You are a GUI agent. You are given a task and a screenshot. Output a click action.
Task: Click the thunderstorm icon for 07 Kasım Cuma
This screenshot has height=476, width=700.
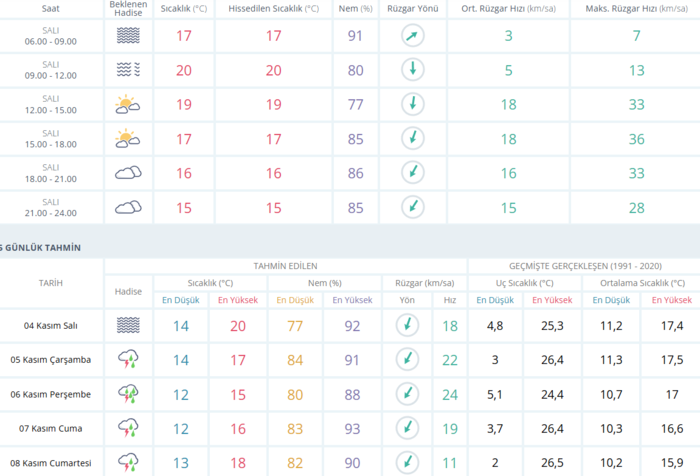click(128, 428)
